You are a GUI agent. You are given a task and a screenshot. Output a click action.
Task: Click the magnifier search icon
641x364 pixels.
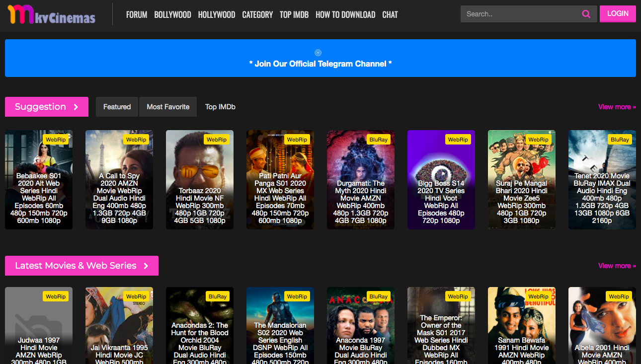click(x=586, y=14)
